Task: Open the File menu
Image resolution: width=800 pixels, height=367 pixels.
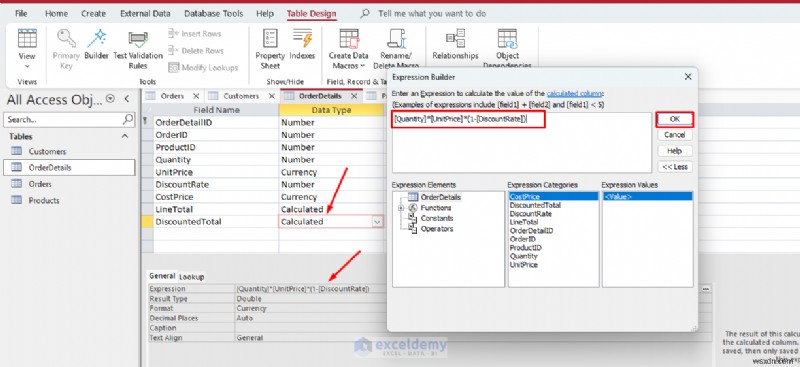Action: click(x=21, y=14)
